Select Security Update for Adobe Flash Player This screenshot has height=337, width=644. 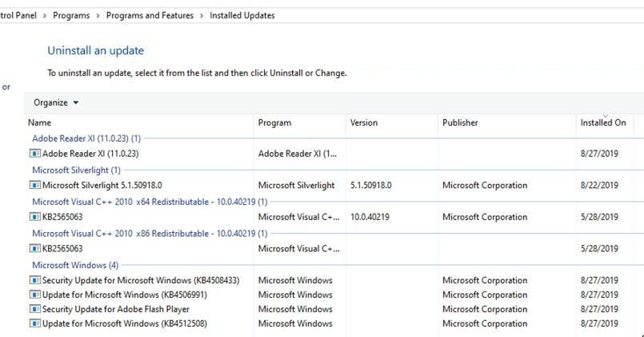(116, 309)
